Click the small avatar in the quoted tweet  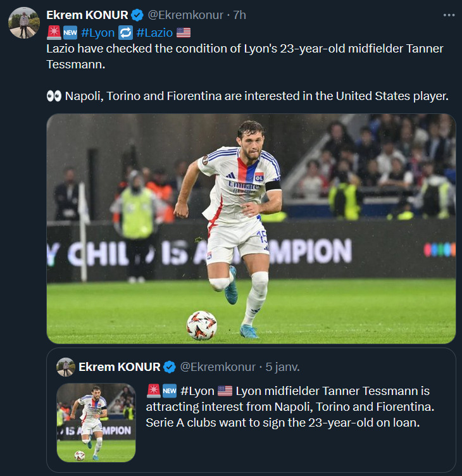[x=65, y=367]
